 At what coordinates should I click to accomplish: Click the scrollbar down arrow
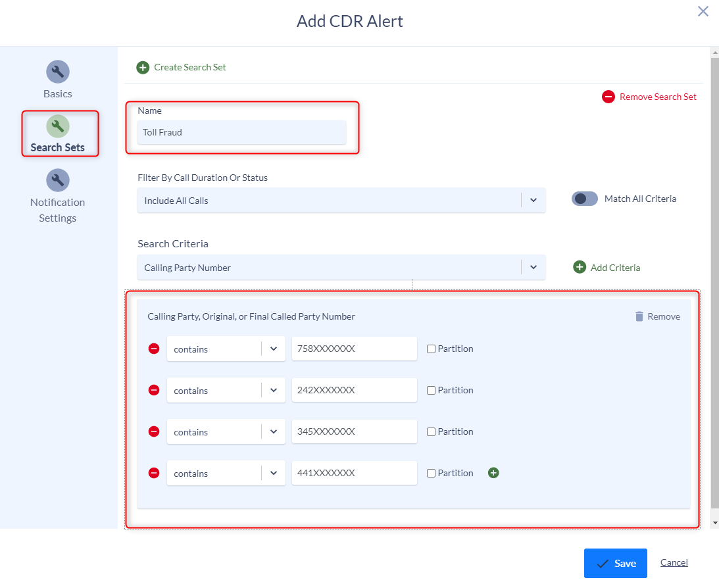pyautogui.click(x=714, y=523)
